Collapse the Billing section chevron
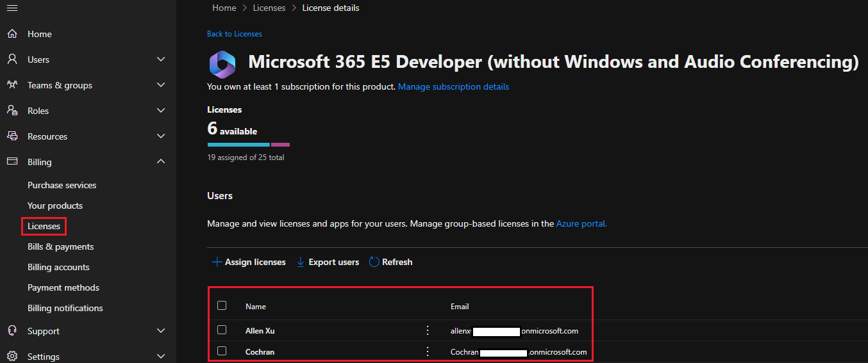Screen dimensions: 868x363 [x=161, y=162]
